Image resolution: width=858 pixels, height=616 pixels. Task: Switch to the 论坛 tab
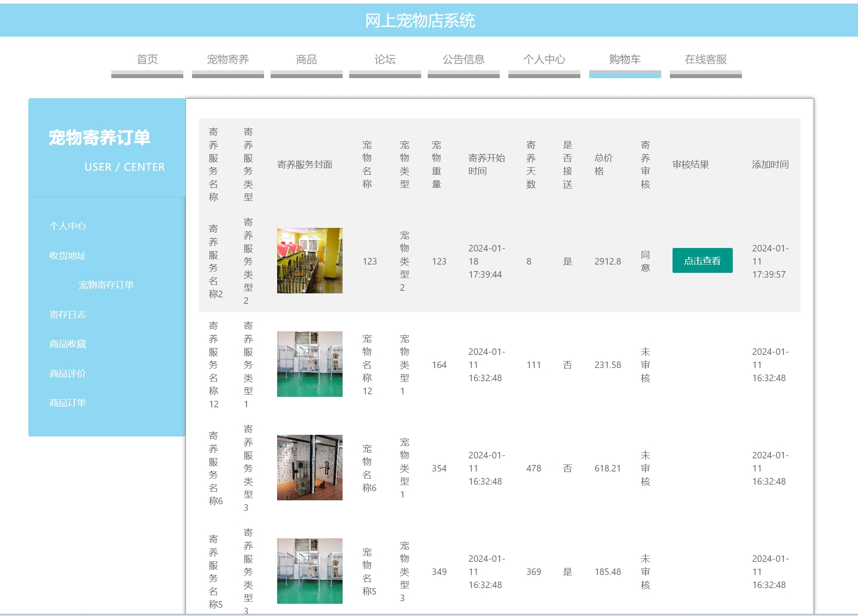[x=385, y=59]
